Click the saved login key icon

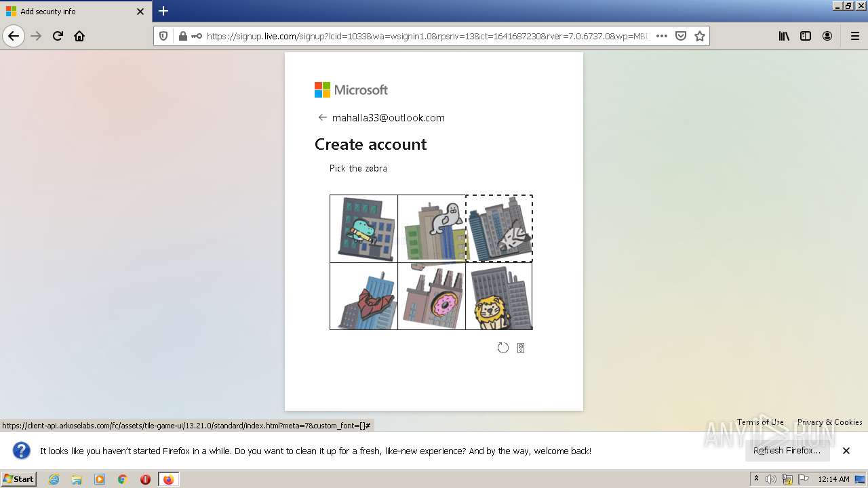point(197,36)
